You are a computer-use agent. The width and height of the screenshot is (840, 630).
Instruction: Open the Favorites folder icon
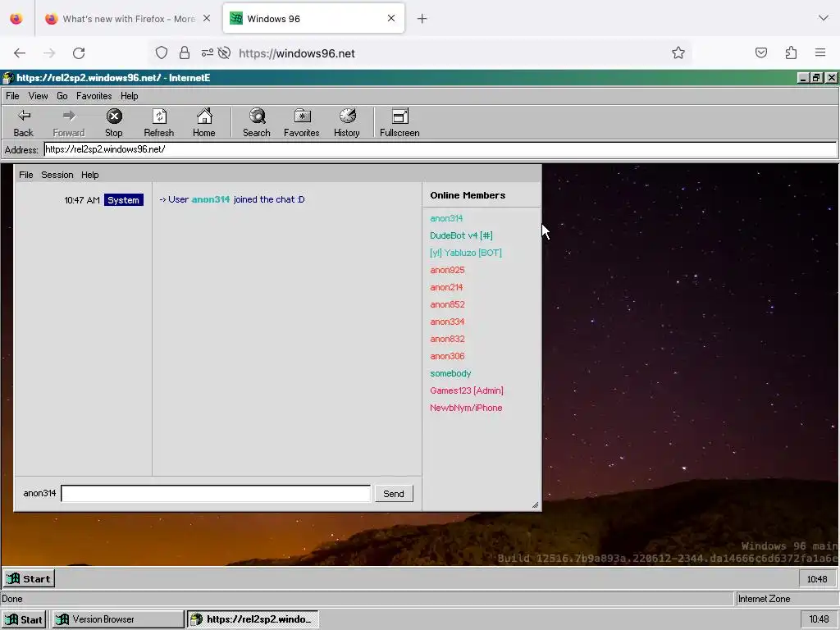[302, 123]
